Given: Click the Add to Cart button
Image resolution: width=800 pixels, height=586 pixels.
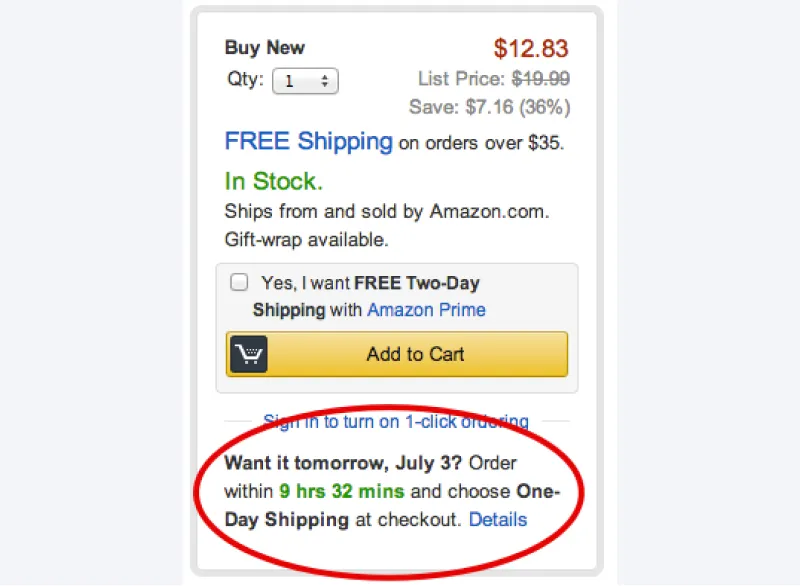Looking at the screenshot, I should click(415, 354).
